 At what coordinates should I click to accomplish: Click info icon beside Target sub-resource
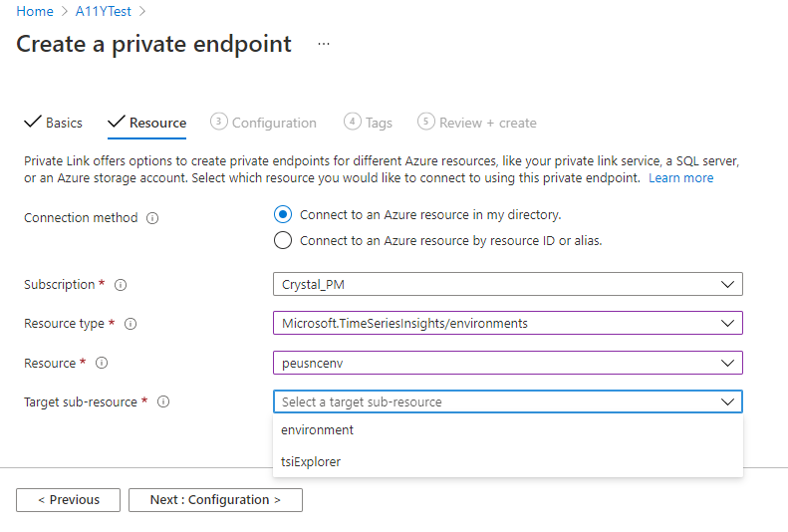point(163,402)
